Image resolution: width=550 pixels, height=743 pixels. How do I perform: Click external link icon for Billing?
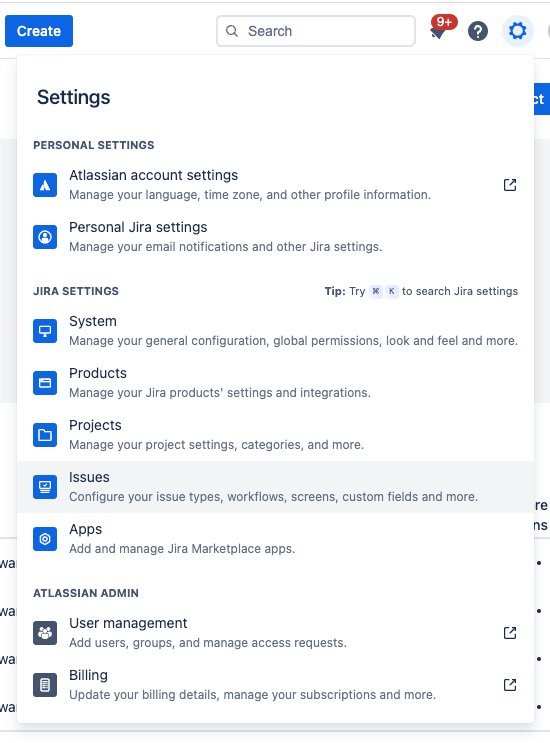pyautogui.click(x=510, y=685)
